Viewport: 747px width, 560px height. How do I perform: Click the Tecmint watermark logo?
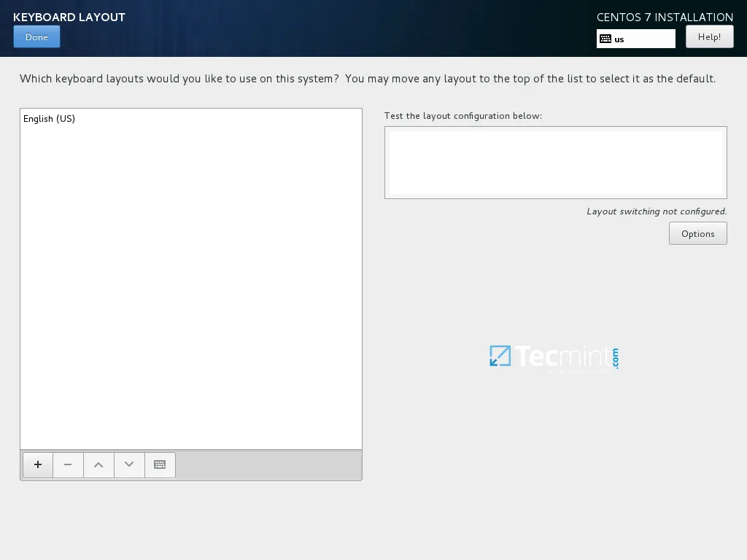tap(554, 357)
